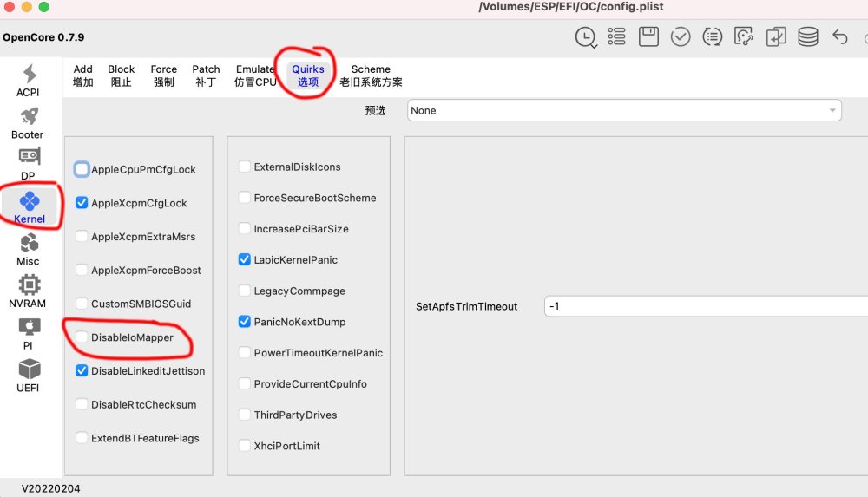Enable PowerTimeoutKernelPanic checkbox
868x497 pixels.
244,352
